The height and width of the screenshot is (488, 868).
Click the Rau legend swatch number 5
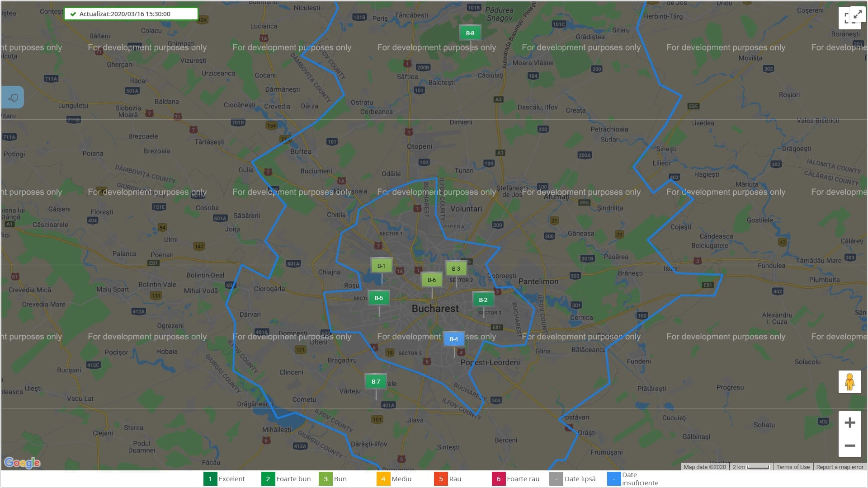click(x=441, y=479)
